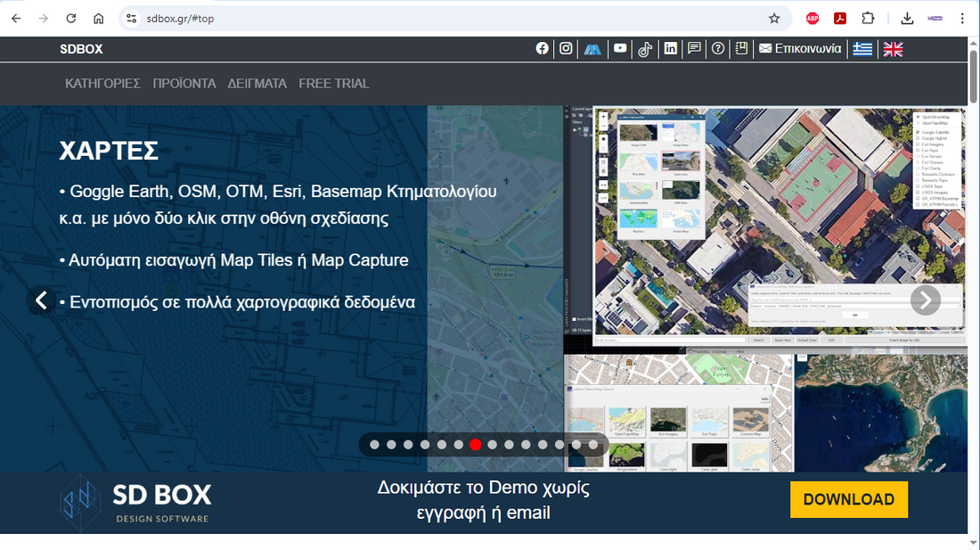The height and width of the screenshot is (550, 980).
Task: Open the Adblock Plus extension icon
Action: coord(813,18)
